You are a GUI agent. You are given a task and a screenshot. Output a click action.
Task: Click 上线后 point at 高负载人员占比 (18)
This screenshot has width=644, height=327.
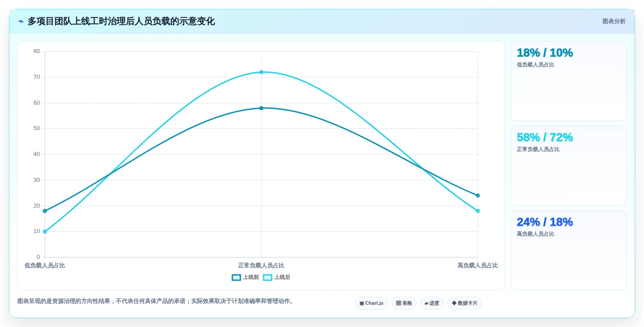tap(478, 211)
